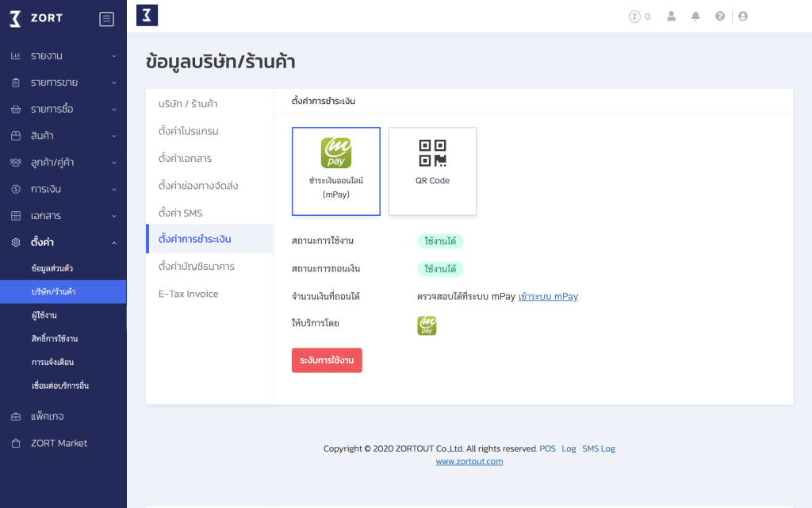
Task: Click the shop logo thumbnail in top bar
Action: click(147, 16)
